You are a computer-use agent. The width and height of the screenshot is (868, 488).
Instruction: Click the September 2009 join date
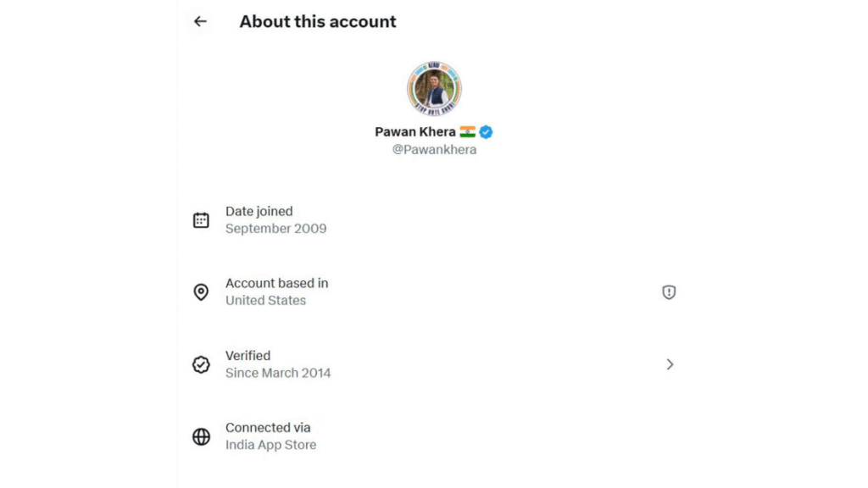(275, 228)
